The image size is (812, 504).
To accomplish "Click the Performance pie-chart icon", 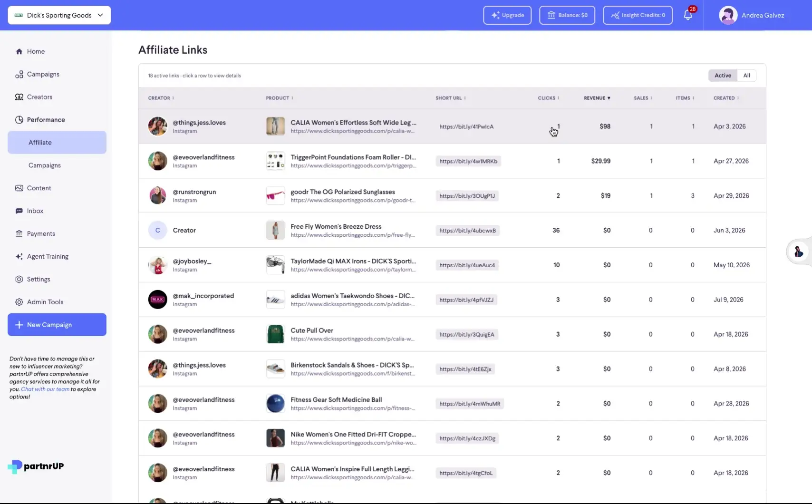I will (x=19, y=120).
